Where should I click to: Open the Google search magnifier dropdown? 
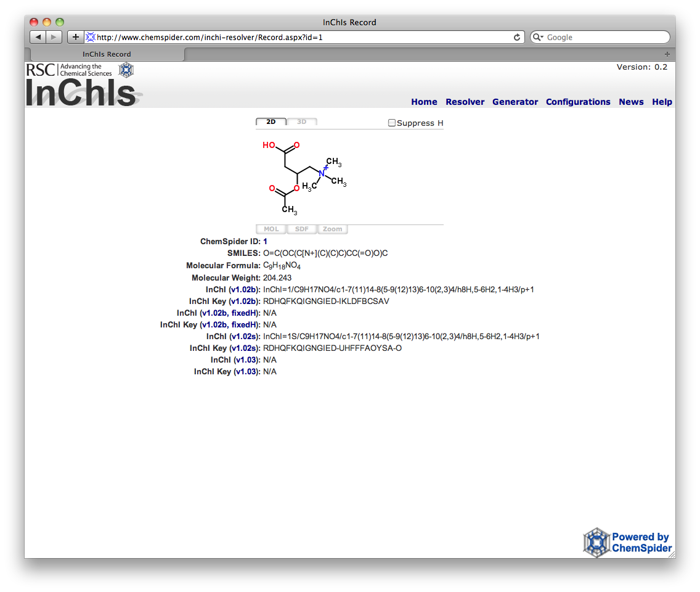[538, 37]
